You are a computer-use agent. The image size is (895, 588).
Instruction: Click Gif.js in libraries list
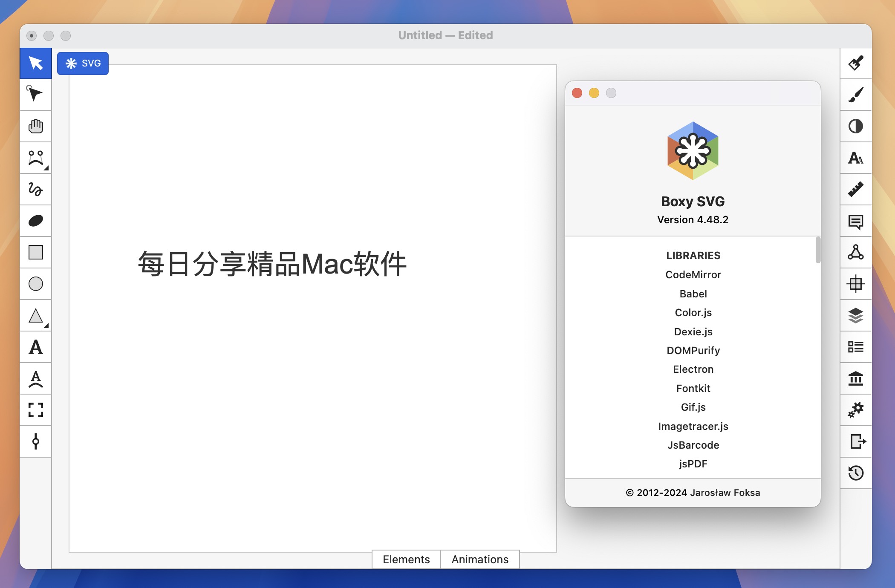coord(693,407)
